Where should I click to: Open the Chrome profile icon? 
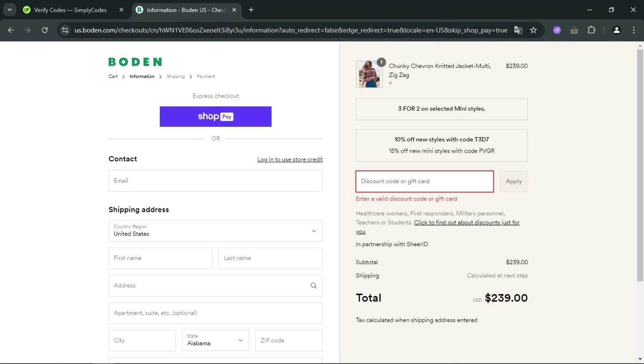tap(617, 30)
